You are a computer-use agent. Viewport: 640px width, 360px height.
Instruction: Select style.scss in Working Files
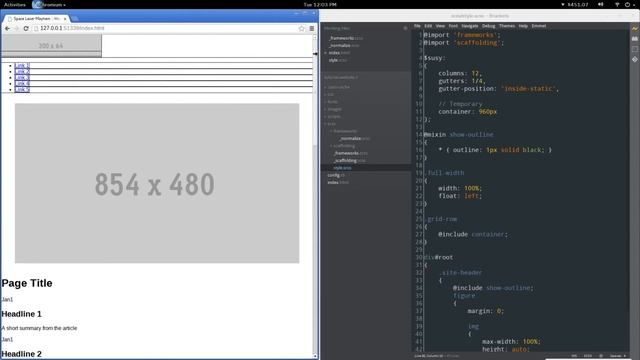tap(338, 60)
